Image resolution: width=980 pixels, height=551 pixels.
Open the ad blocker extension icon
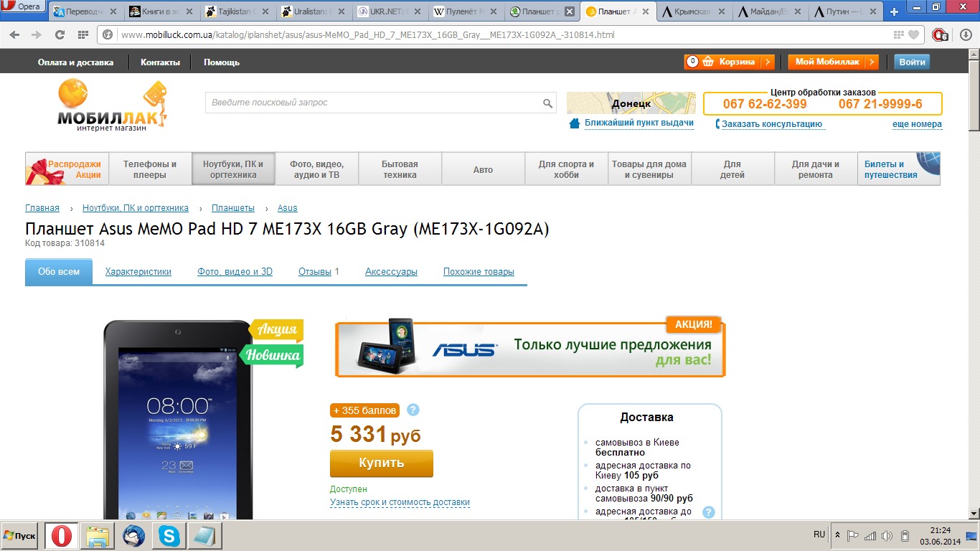click(941, 34)
